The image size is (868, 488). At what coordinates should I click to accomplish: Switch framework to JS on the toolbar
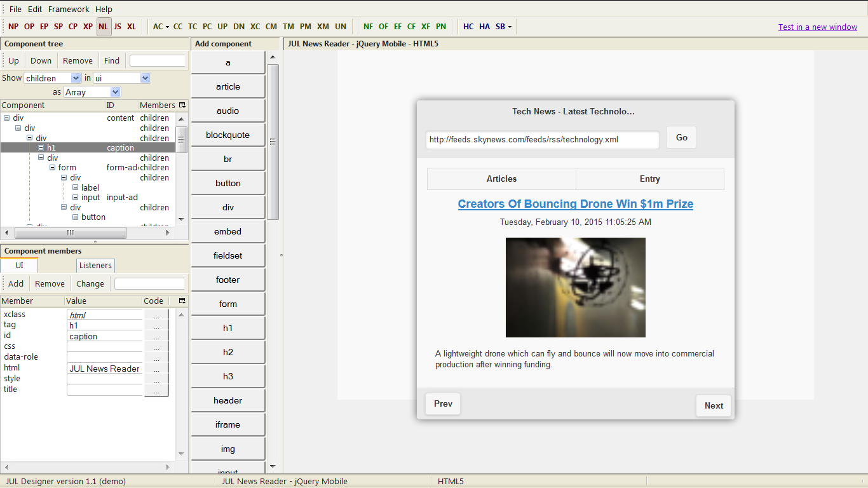[x=117, y=26]
